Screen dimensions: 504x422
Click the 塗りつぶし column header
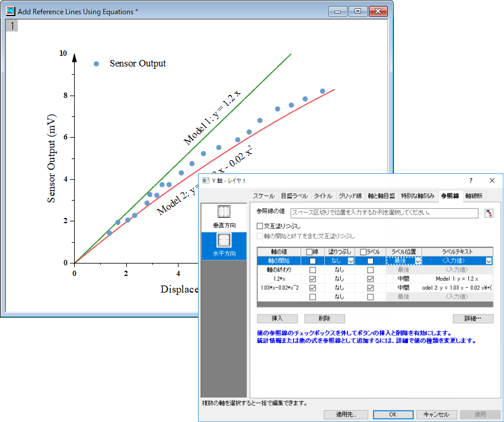(x=339, y=252)
